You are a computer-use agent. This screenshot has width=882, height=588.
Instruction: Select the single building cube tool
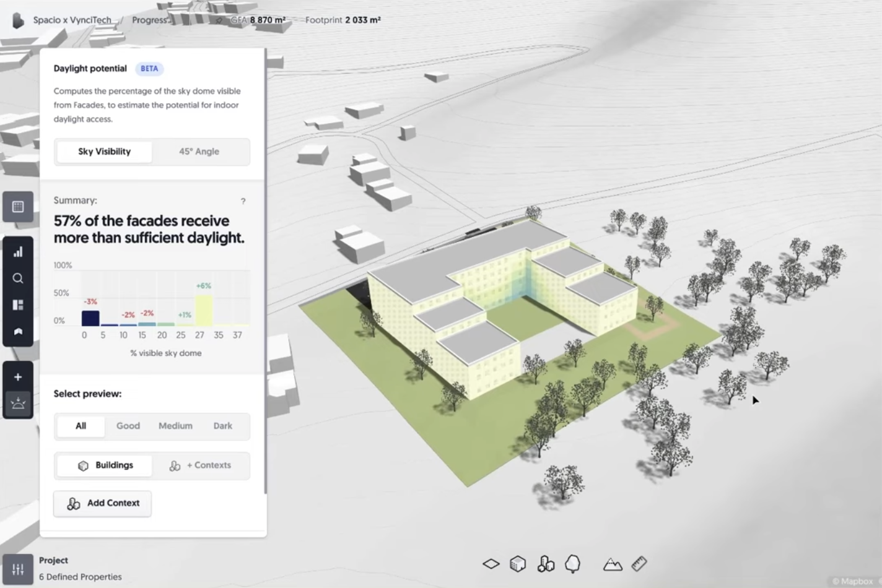[517, 564]
